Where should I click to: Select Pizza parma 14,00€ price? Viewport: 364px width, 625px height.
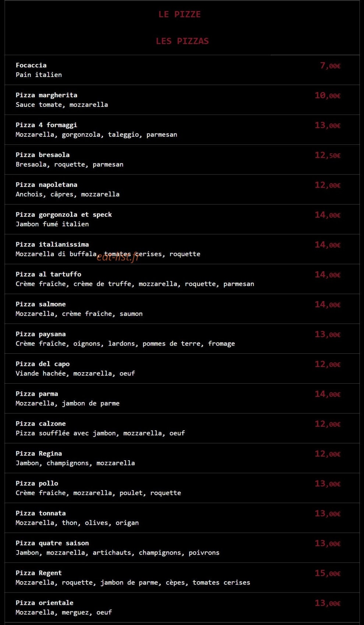coord(328,394)
